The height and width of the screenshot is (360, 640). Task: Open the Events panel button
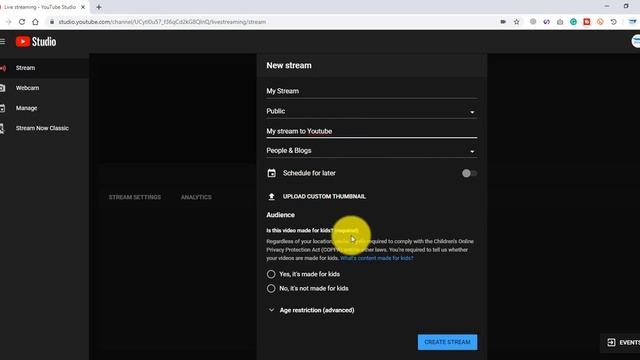click(x=623, y=342)
